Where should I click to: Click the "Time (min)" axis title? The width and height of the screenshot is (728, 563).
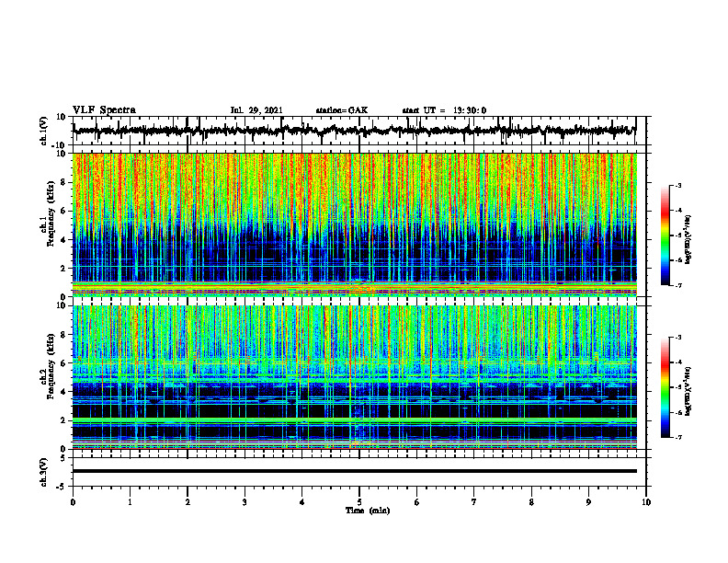click(368, 511)
